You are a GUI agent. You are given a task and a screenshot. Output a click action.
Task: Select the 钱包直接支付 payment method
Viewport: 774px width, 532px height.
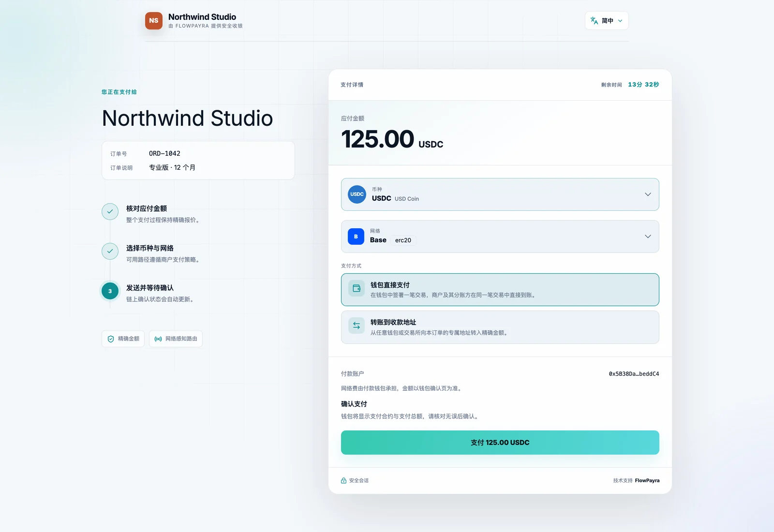coord(500,290)
